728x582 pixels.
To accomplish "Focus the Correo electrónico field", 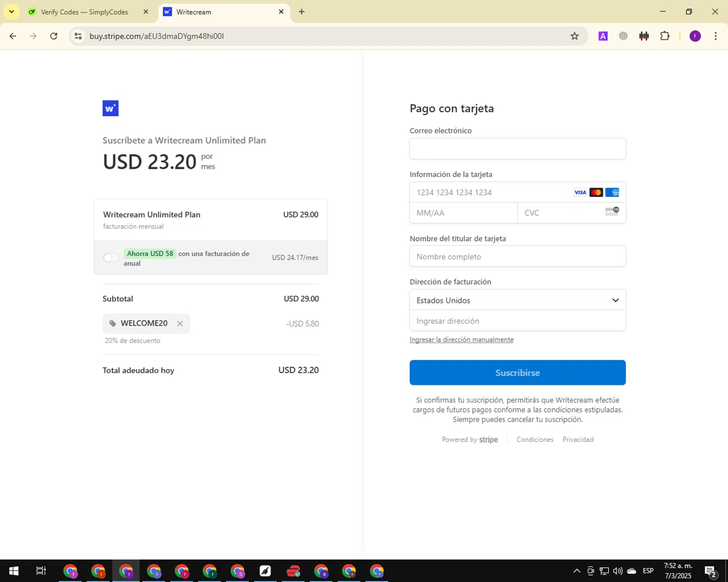I will [517, 148].
